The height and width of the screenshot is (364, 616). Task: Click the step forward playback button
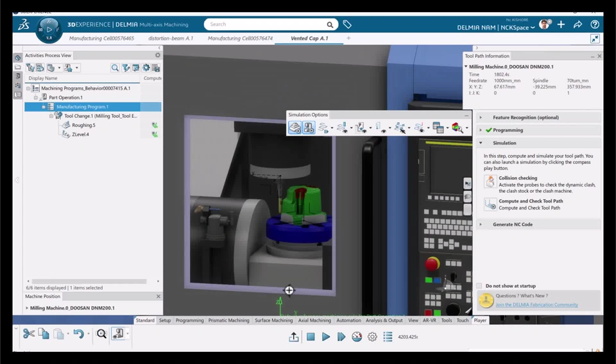click(341, 336)
